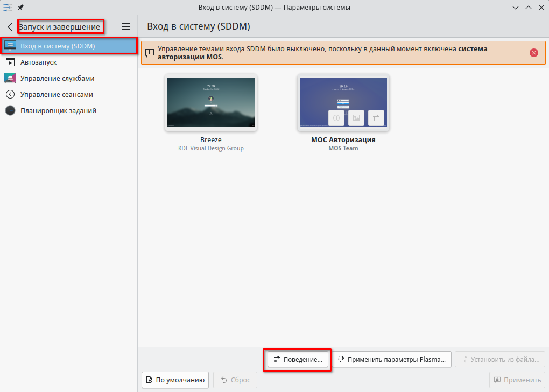Click Применить параметры Plasma... button
Image resolution: width=549 pixels, height=392 pixels.
point(391,359)
